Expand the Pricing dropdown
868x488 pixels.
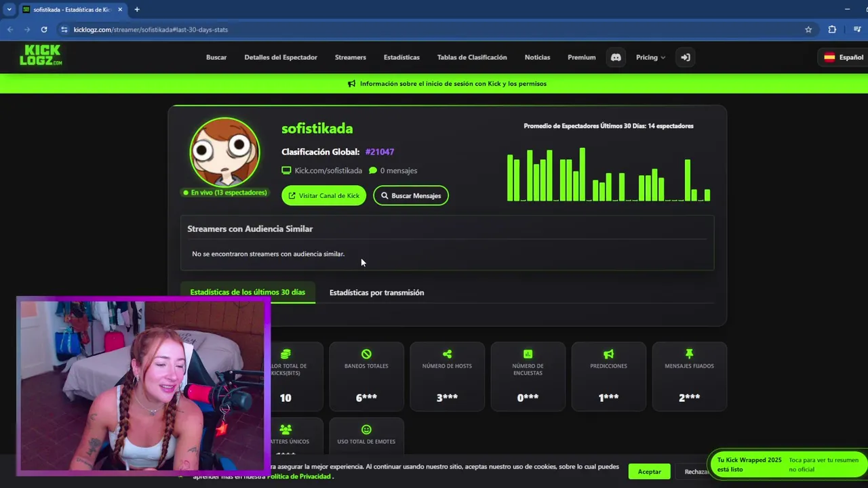click(x=650, y=58)
